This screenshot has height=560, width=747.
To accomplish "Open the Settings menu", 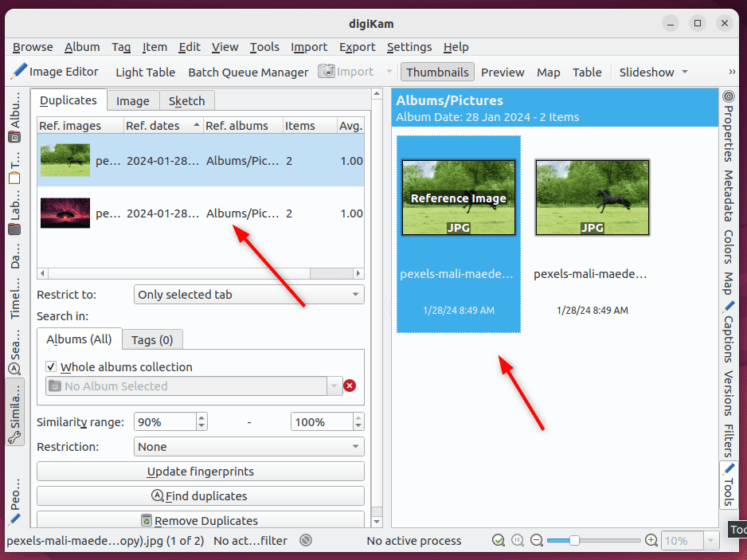I will point(409,47).
